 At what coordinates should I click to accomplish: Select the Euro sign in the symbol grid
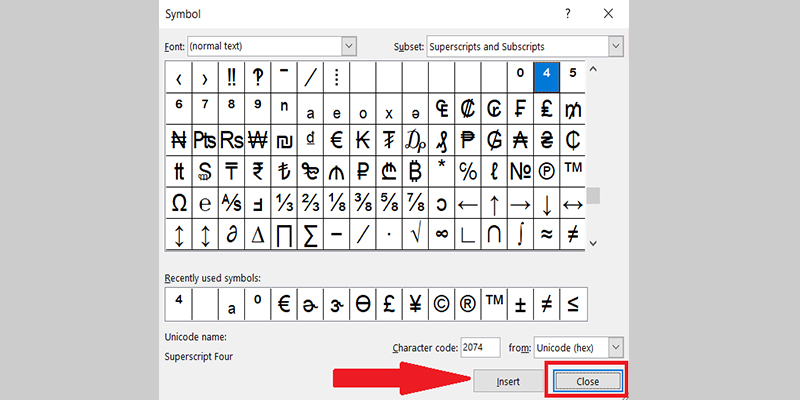(336, 139)
